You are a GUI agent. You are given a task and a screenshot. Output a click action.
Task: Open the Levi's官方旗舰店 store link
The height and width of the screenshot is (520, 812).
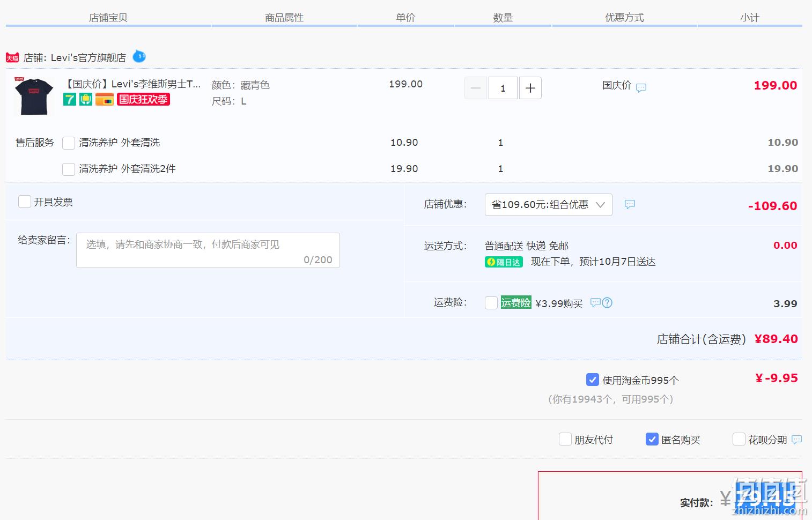point(88,58)
